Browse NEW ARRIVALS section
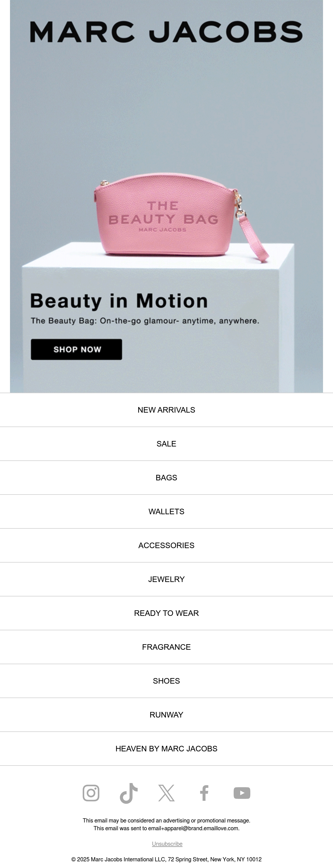 [x=166, y=410]
